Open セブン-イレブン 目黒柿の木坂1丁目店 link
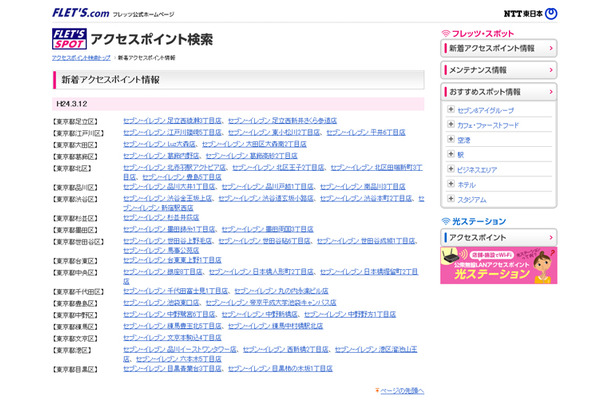Viewport: 610px width, 400px height. coord(280,368)
